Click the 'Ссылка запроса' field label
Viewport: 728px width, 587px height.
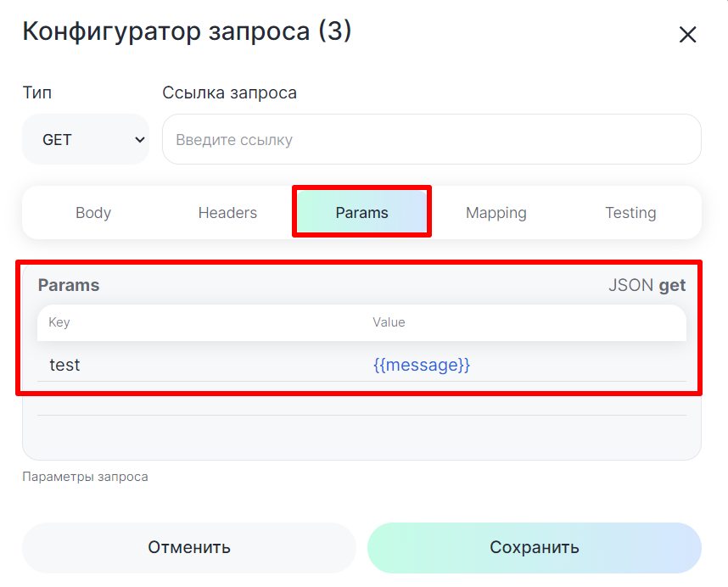pyautogui.click(x=229, y=92)
